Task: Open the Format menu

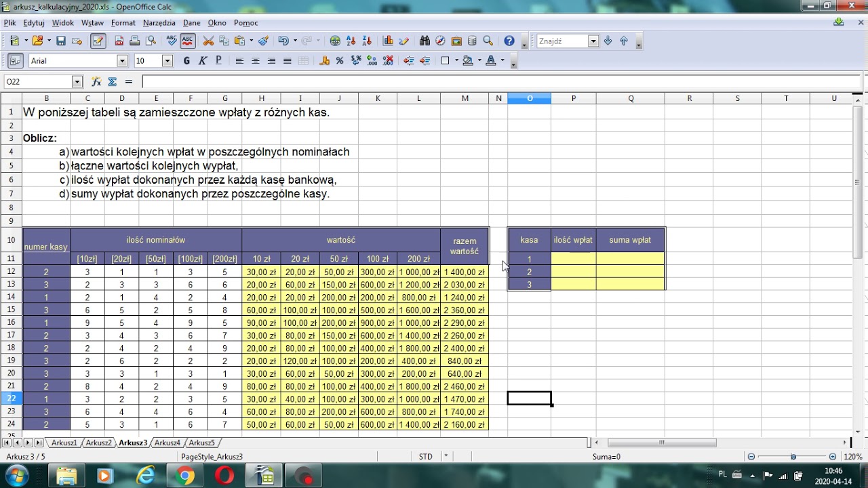Action: [123, 23]
